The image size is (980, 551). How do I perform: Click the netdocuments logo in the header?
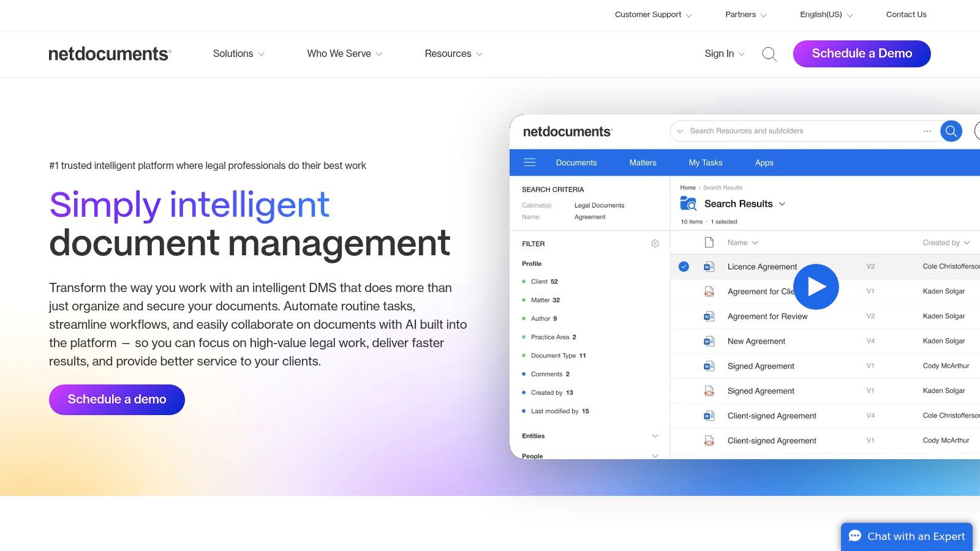(110, 54)
